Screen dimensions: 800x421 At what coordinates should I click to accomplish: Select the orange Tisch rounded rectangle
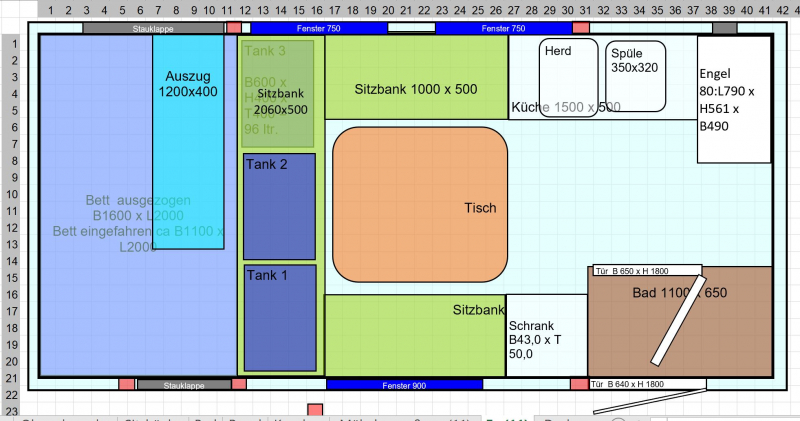420,204
